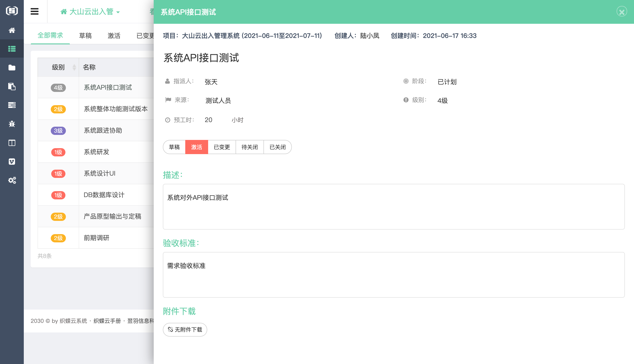The height and width of the screenshot is (364, 634).
Task: Click the home icon in the sidebar
Action: (x=12, y=30)
